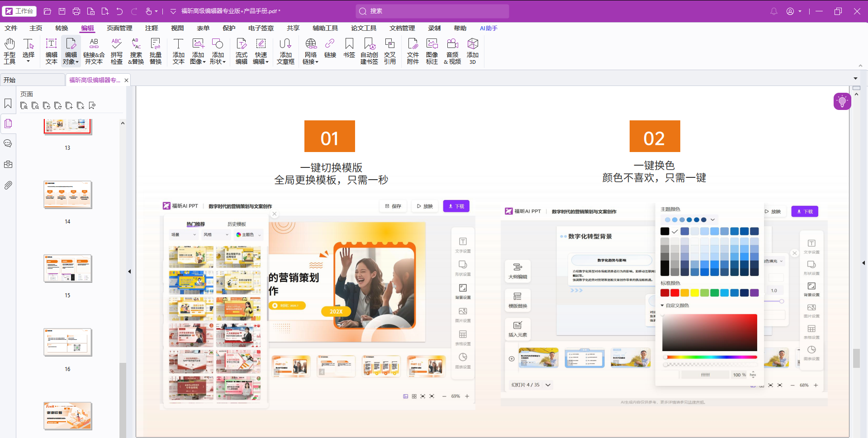Select page 15 thumbnail

[68, 268]
